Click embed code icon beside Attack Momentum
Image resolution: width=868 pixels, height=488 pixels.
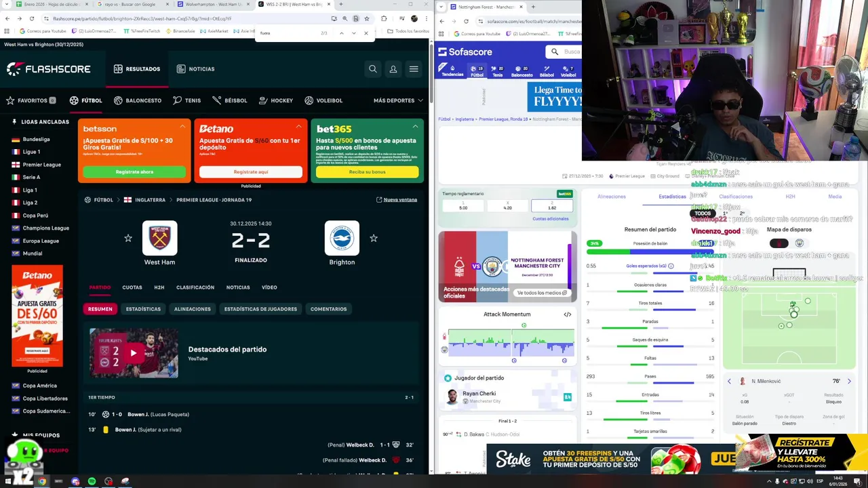tap(568, 314)
